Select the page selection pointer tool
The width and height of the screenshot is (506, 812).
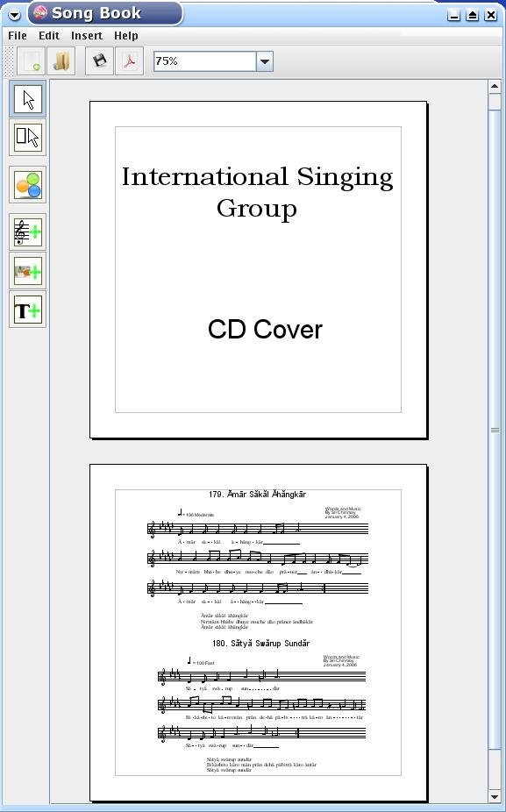(x=28, y=137)
